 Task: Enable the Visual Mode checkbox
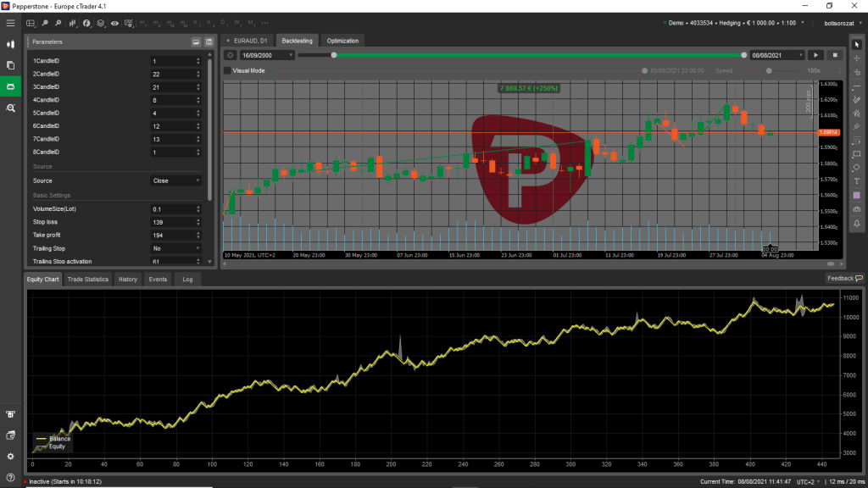click(227, 71)
